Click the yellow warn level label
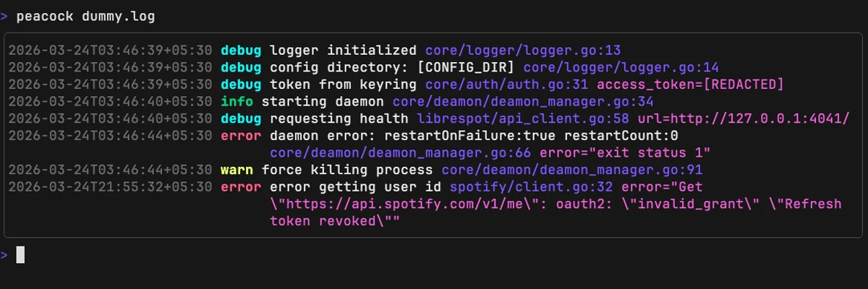The height and width of the screenshot is (289, 868). [237, 170]
